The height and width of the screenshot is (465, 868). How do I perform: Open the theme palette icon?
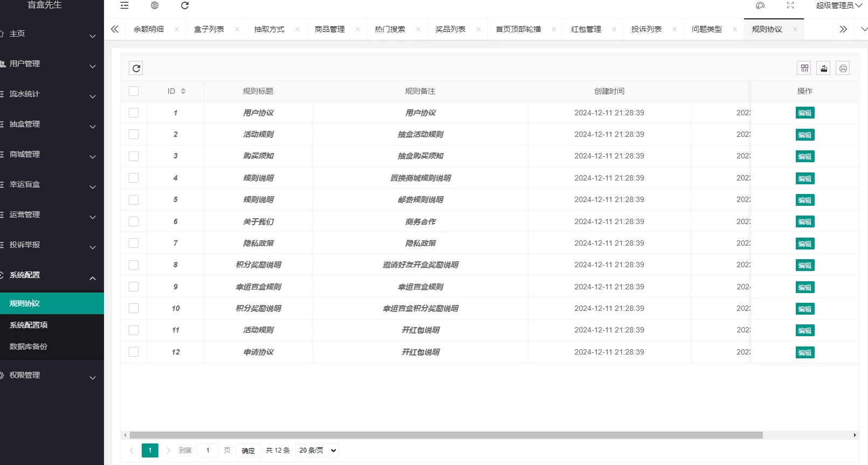[760, 5]
